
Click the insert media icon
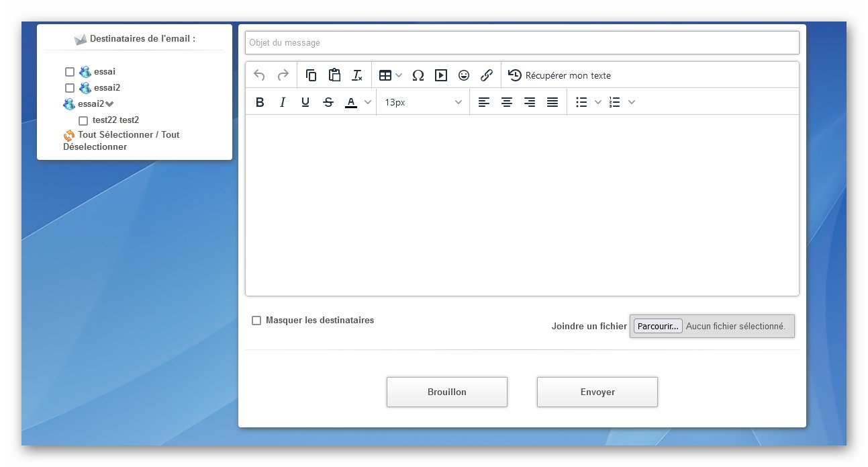click(x=441, y=75)
